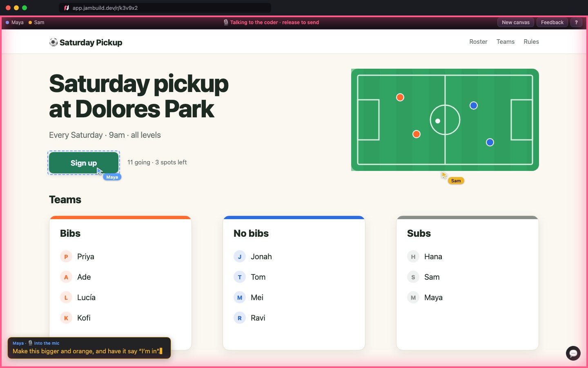Screen dimensions: 588x368
Task: Click Hana's avatar badge
Action: pyautogui.click(x=413, y=256)
